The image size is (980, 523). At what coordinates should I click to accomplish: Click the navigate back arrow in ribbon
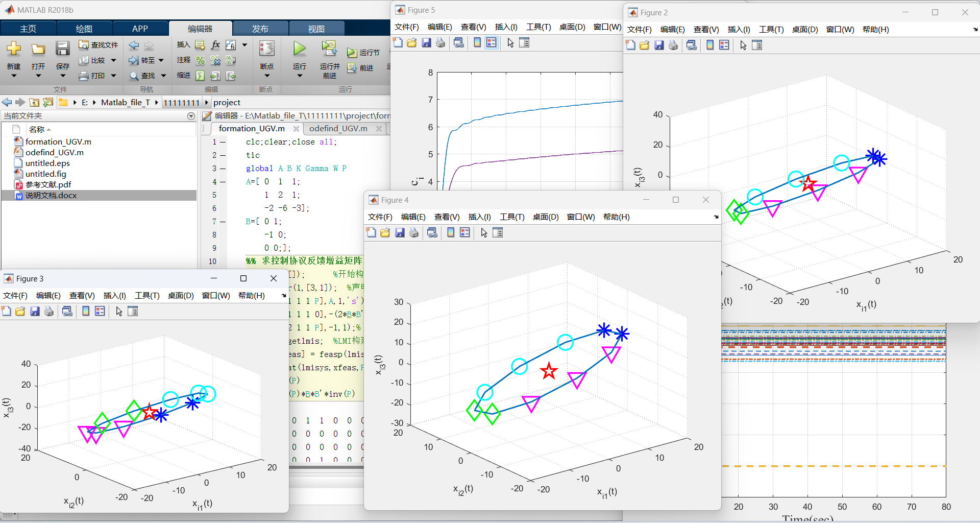click(134, 45)
